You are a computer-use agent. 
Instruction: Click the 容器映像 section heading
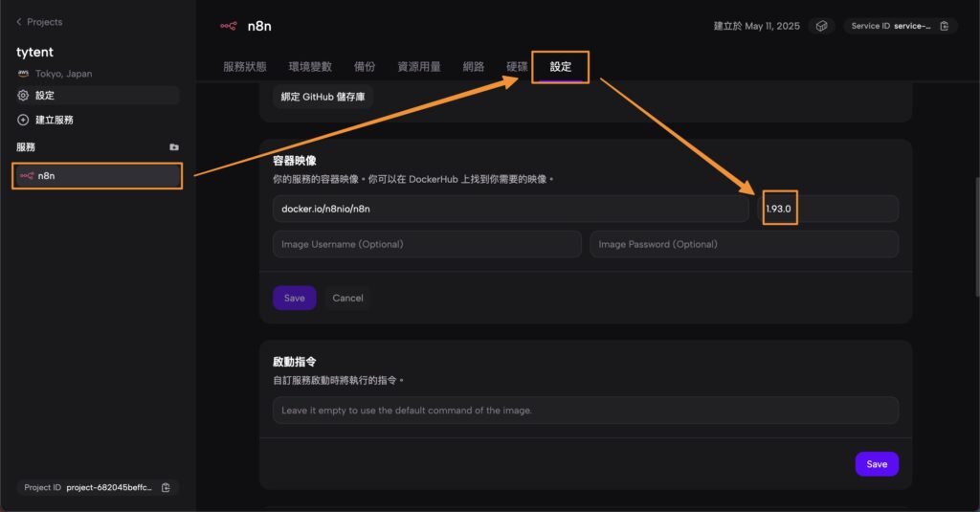[x=295, y=161]
